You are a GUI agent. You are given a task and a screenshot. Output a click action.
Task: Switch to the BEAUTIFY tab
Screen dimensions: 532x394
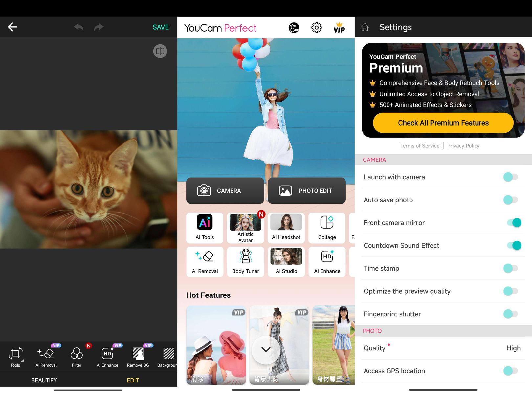44,380
